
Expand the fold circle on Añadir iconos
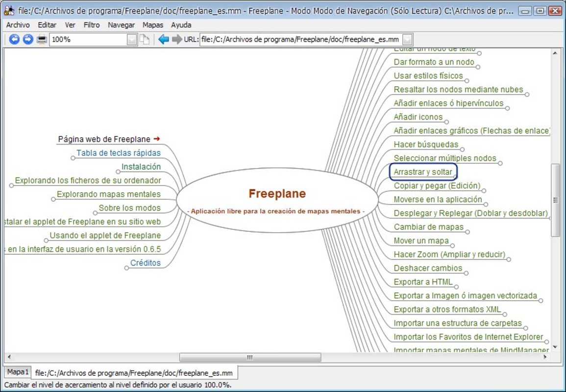[x=446, y=122]
